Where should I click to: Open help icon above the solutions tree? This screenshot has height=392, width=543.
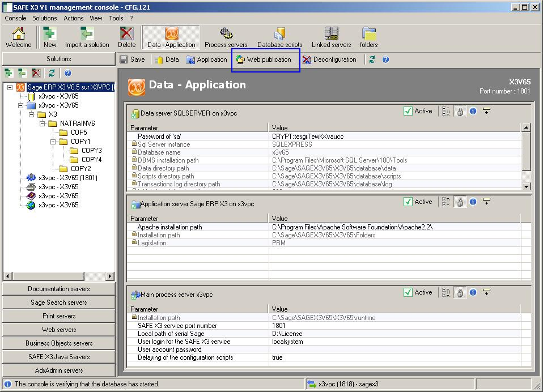(x=67, y=73)
